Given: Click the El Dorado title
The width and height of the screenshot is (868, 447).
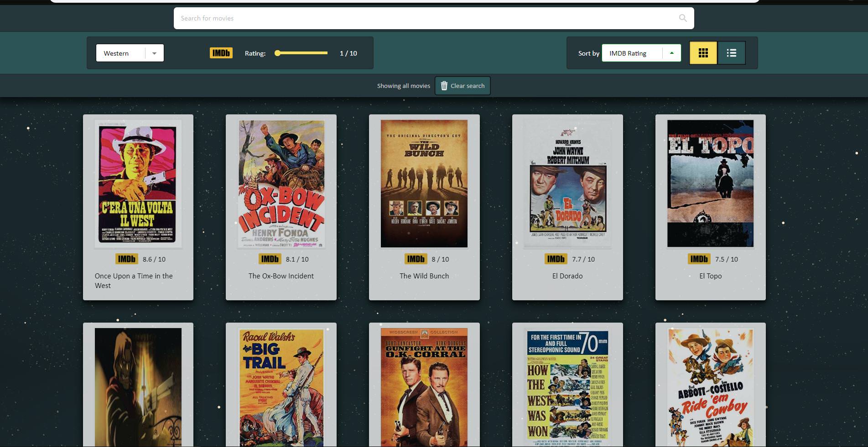Looking at the screenshot, I should click(567, 276).
